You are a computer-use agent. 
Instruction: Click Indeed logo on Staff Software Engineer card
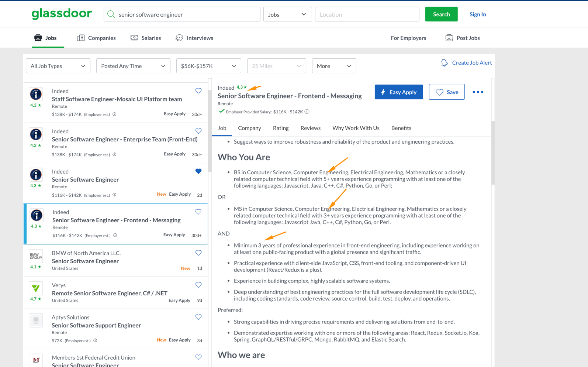pos(36,94)
